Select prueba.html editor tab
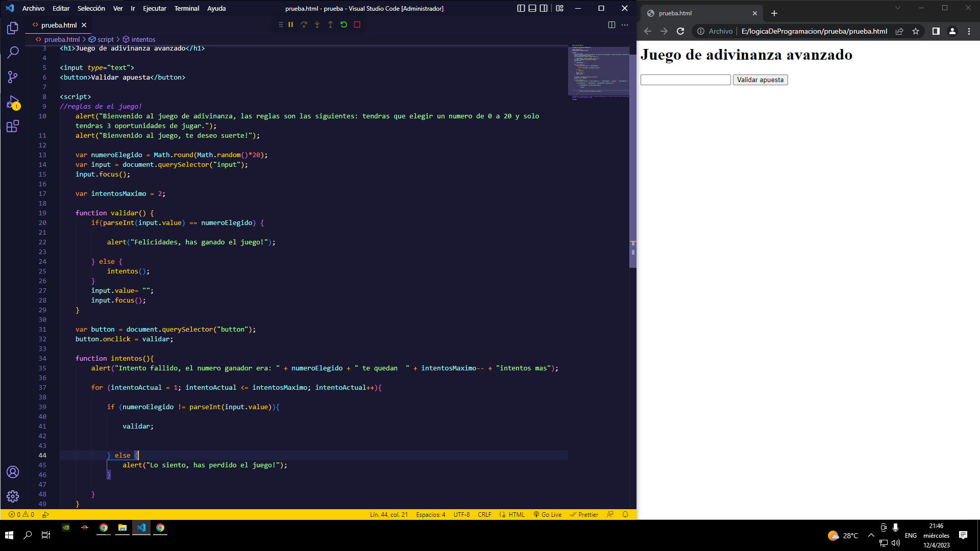980x551 pixels. coord(59,25)
